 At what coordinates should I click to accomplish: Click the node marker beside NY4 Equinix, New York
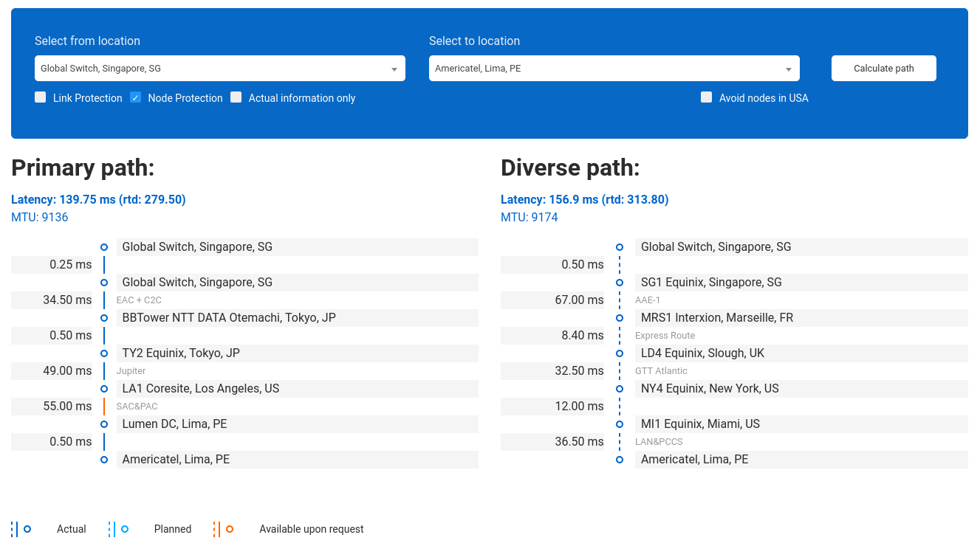pyautogui.click(x=620, y=389)
